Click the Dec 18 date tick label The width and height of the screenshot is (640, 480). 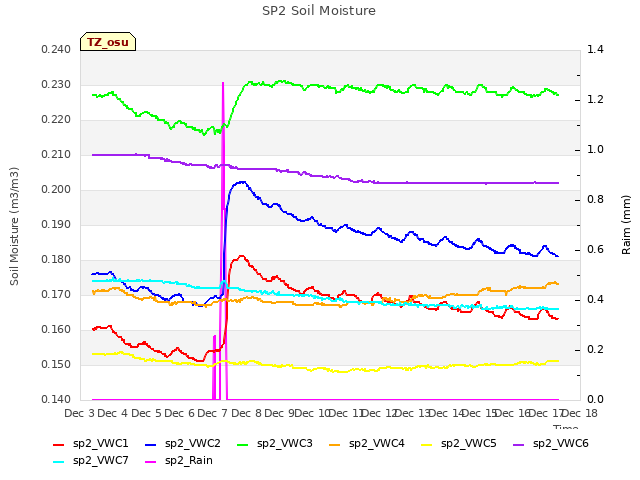point(580,413)
